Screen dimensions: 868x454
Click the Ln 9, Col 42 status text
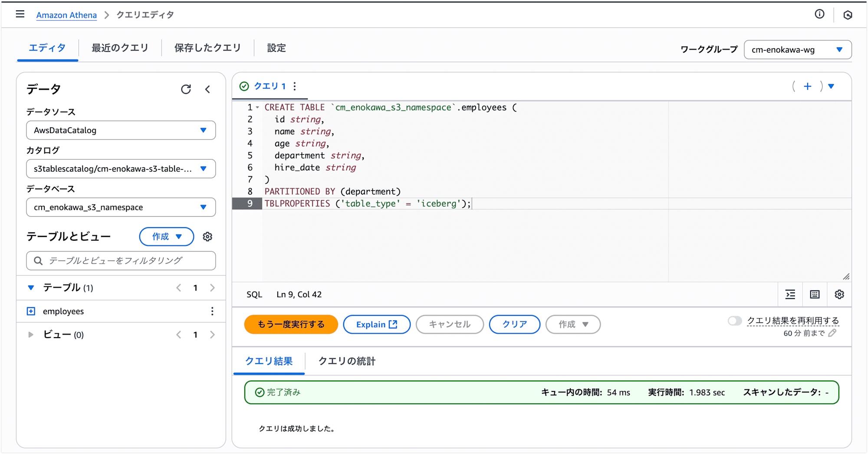tap(299, 295)
